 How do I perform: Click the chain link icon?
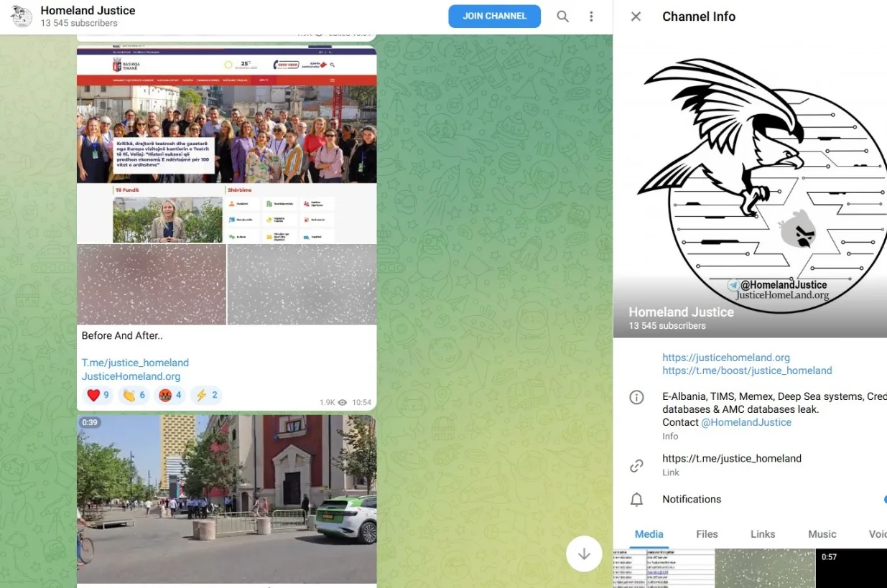[636, 466]
